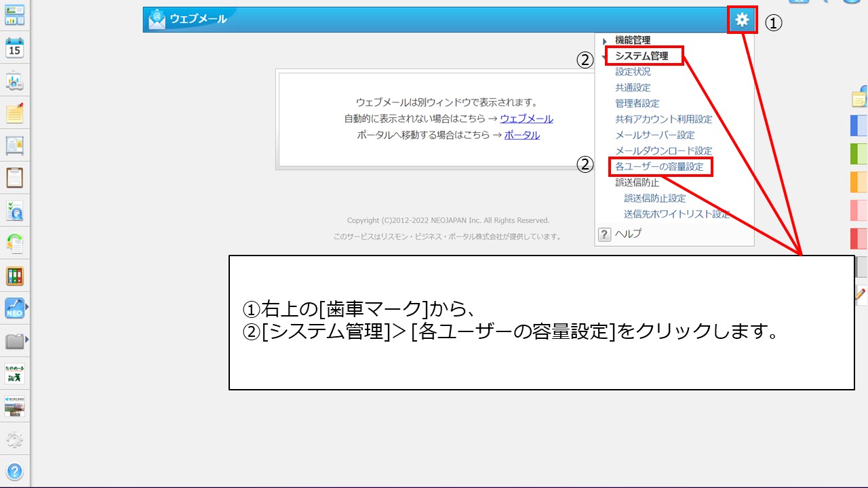
Task: Click the blue question mark help icon
Action: [14, 472]
